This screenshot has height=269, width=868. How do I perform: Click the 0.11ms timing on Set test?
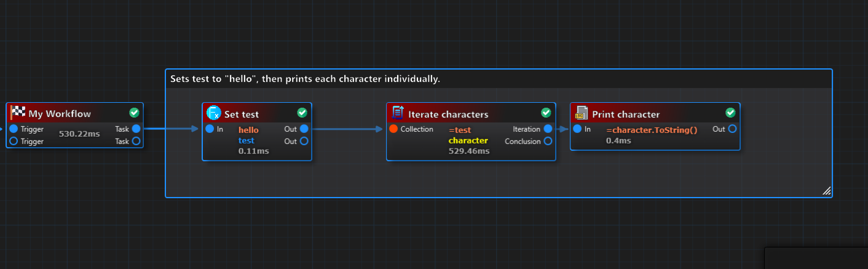tap(254, 151)
